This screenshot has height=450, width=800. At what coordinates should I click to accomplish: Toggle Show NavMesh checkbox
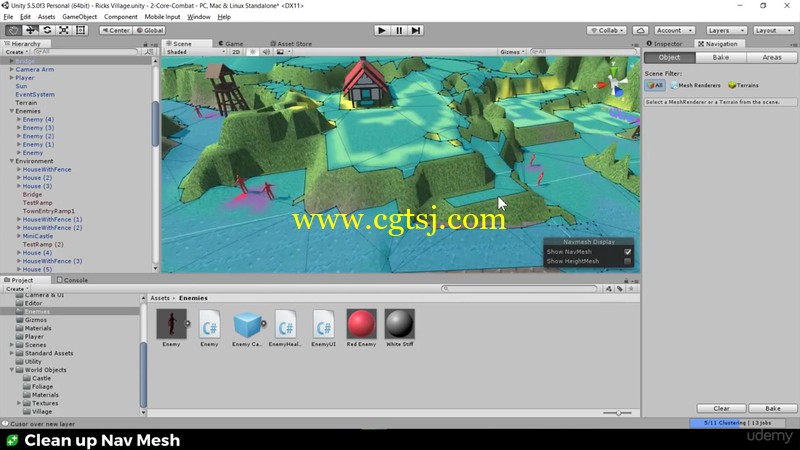(x=628, y=252)
